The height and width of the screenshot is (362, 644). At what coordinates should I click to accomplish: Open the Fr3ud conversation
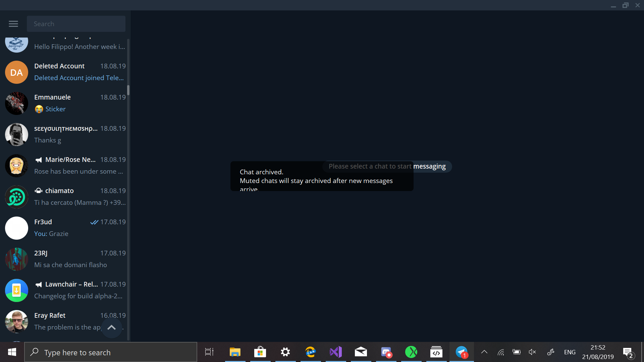point(64,228)
